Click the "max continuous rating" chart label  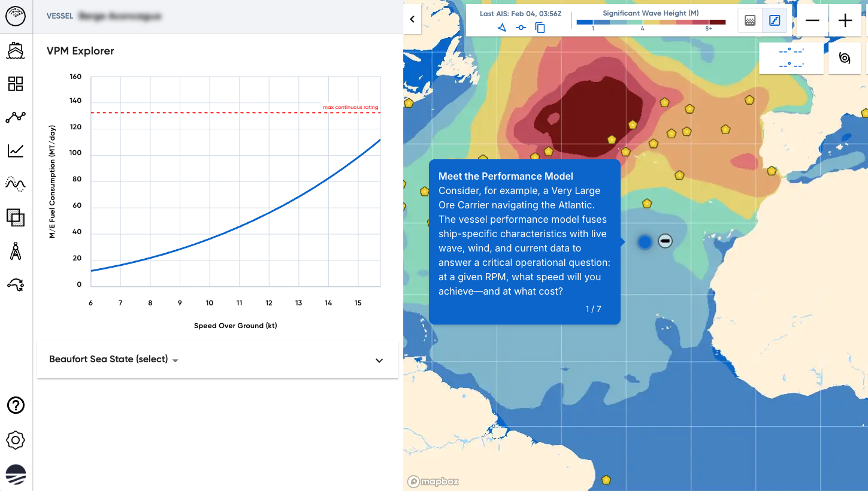click(350, 108)
